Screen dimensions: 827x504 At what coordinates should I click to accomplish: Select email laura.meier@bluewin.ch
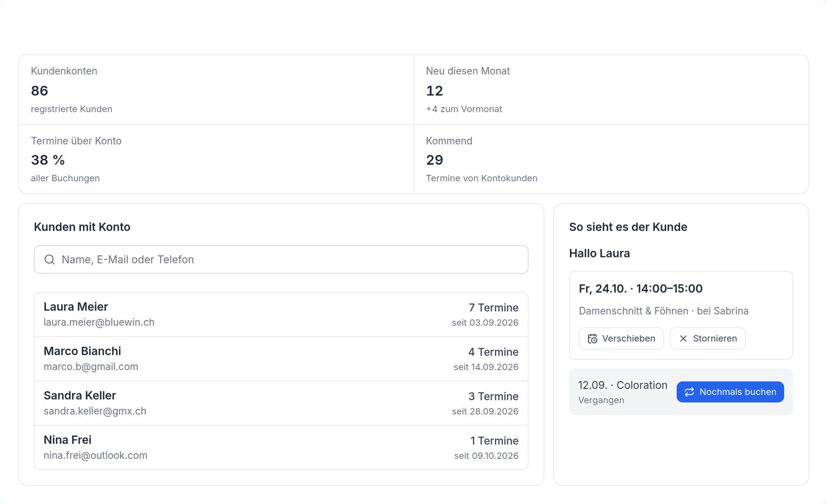point(99,322)
